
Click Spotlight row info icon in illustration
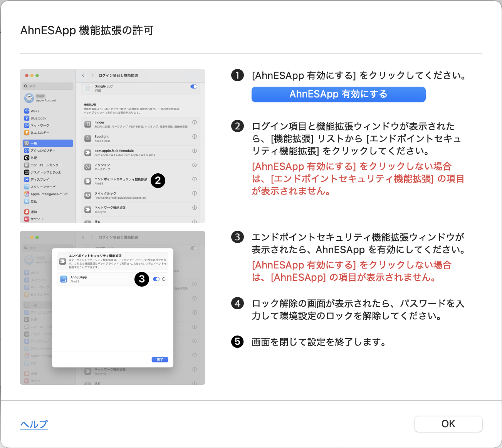coord(195,136)
